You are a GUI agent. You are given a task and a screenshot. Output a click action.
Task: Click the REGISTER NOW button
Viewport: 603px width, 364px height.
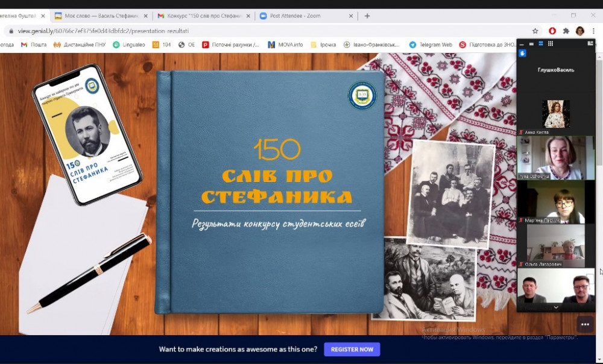tap(352, 349)
